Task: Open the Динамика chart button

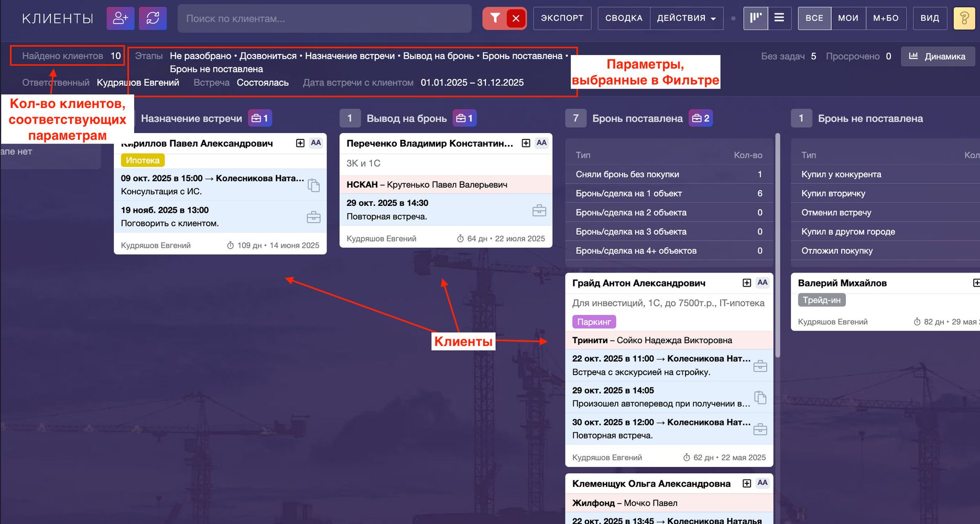Action: point(938,57)
